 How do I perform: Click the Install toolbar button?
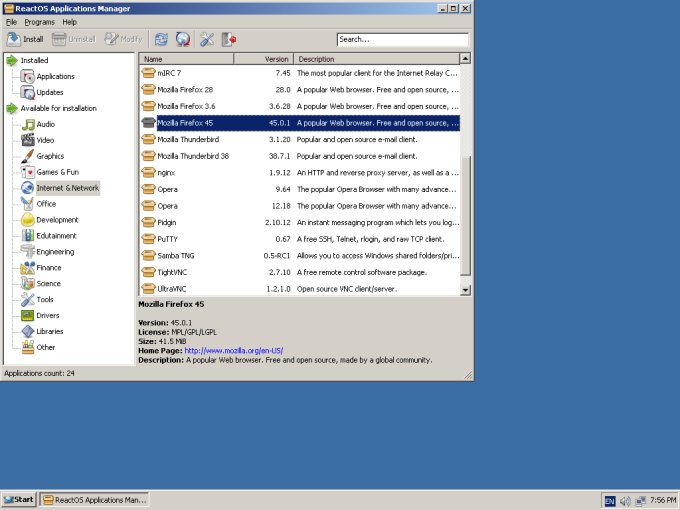pos(25,39)
